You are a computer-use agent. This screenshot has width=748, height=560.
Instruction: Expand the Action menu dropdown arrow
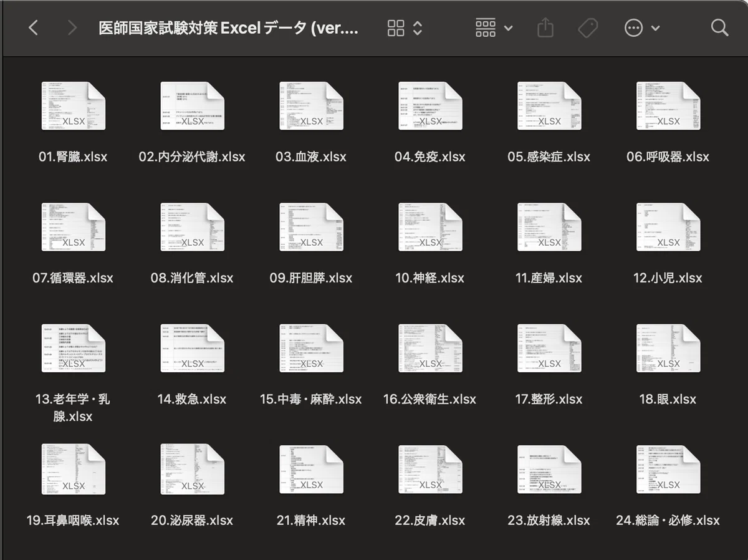655,28
